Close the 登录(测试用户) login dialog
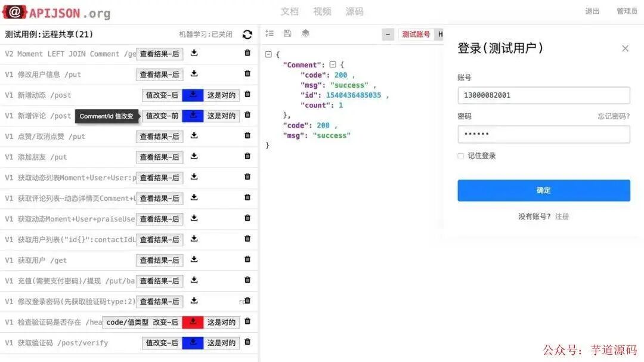The image size is (644, 362). coord(625,48)
